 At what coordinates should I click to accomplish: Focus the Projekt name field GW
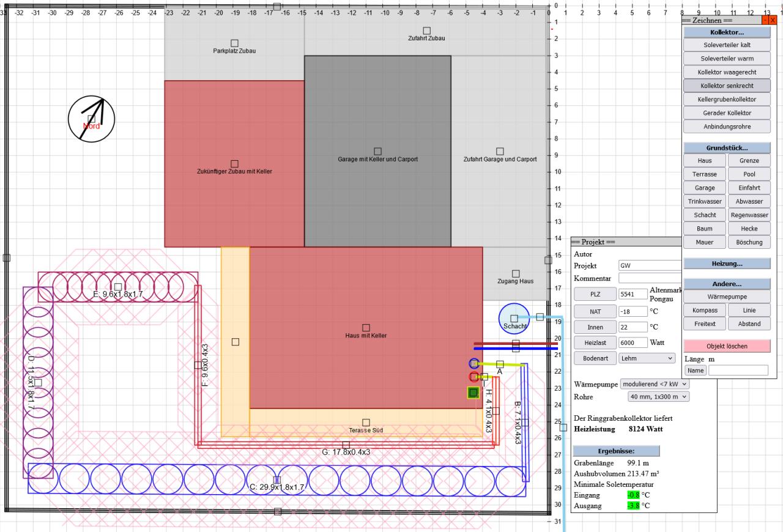[650, 266]
